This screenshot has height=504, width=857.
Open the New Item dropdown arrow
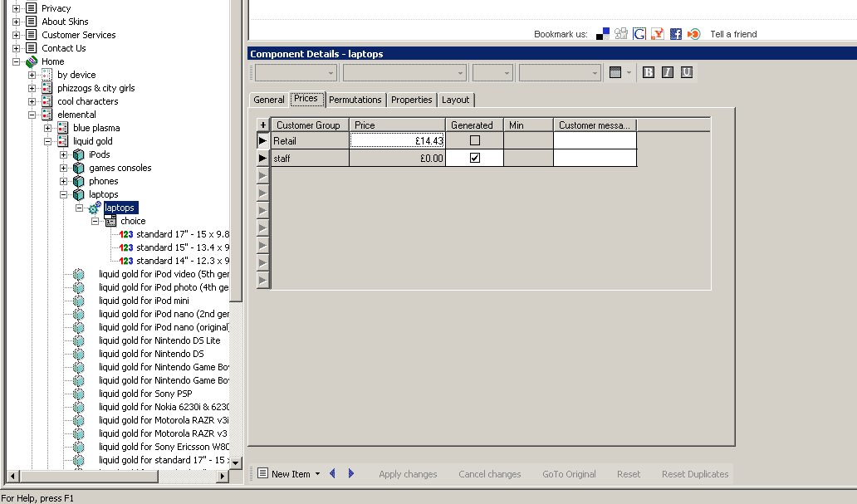[x=317, y=474]
